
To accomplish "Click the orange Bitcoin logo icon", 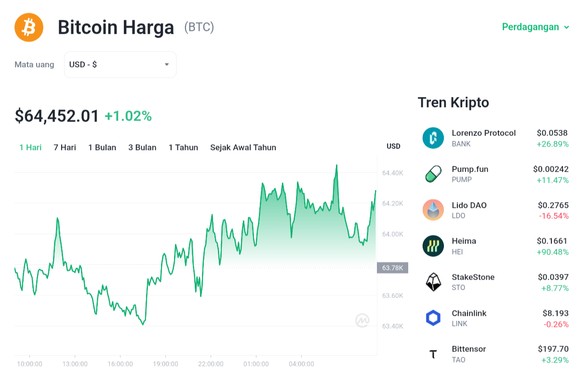I will (x=29, y=27).
